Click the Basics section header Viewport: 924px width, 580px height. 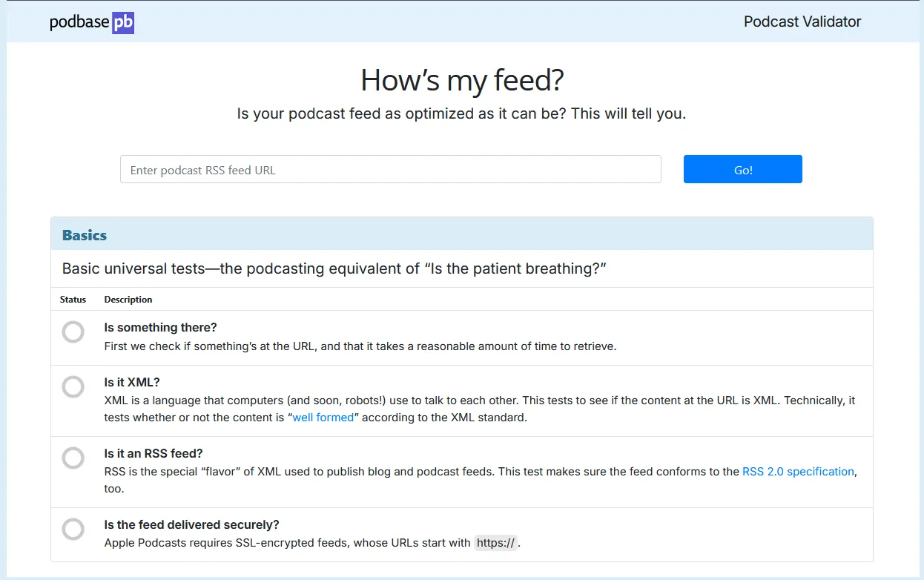[84, 234]
